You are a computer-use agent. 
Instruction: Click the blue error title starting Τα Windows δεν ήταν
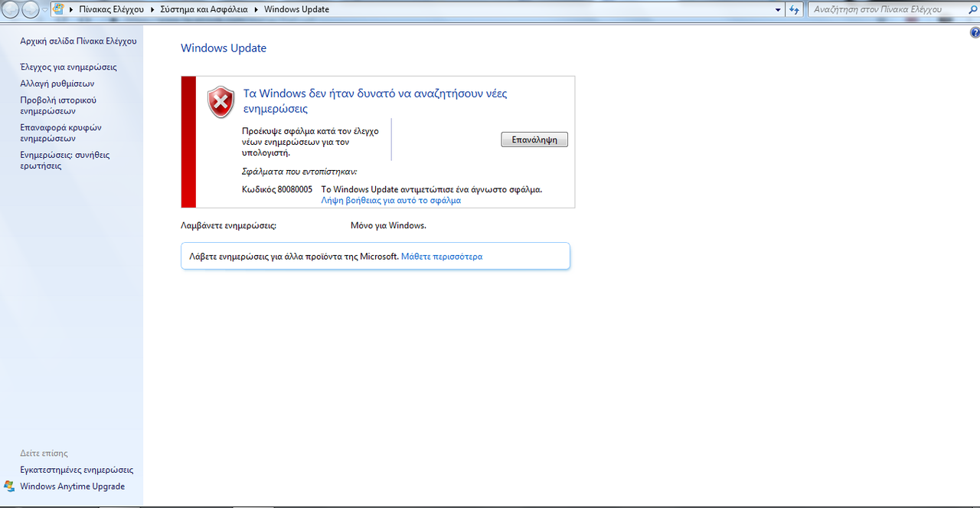pyautogui.click(x=375, y=101)
